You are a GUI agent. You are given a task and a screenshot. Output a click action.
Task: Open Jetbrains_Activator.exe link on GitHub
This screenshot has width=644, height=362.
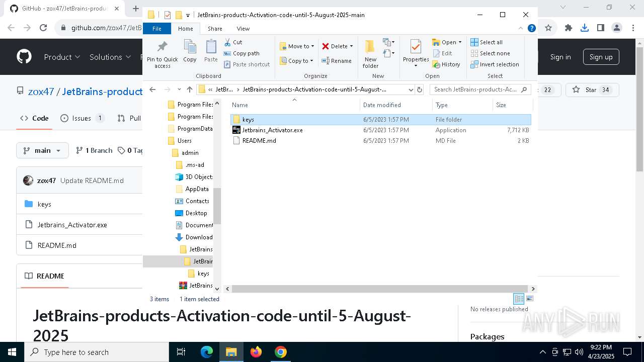tap(72, 225)
